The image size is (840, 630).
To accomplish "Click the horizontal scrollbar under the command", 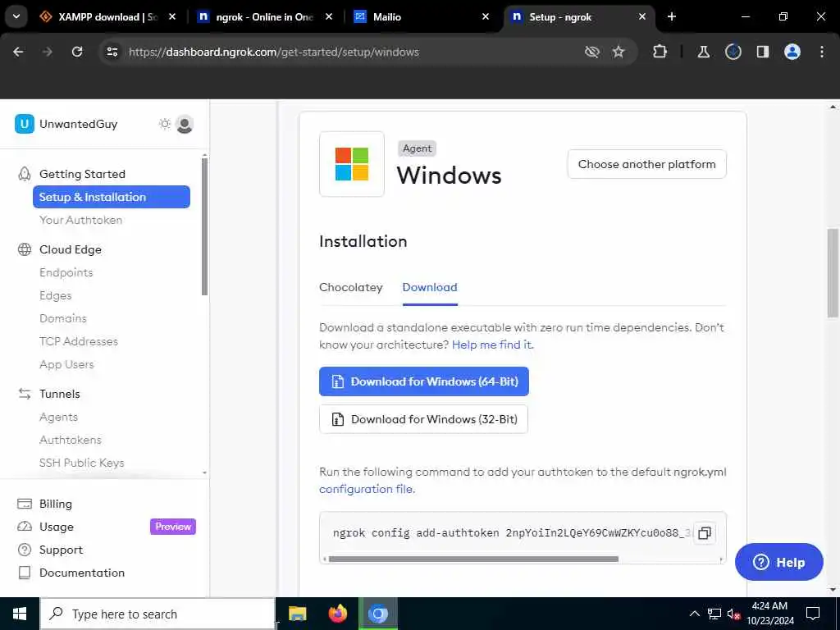I will tap(473, 559).
